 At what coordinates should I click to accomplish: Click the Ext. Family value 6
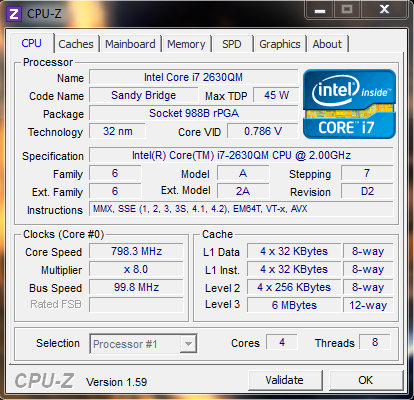[115, 191]
